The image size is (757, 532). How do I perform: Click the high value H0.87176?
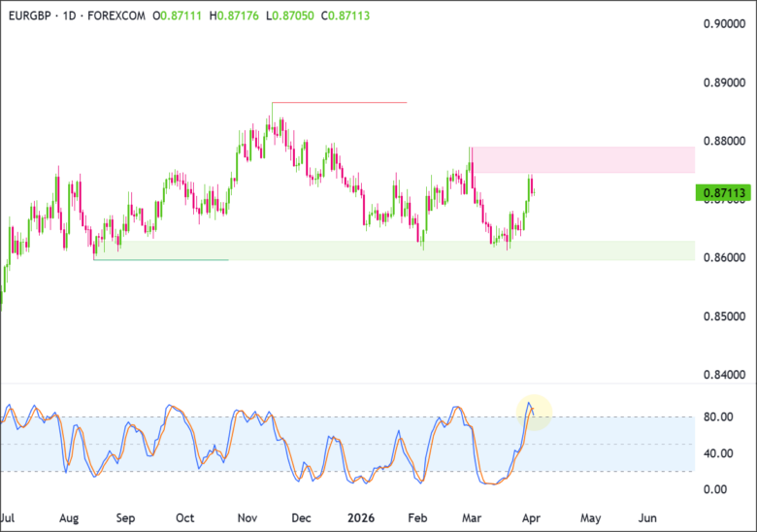tap(234, 16)
